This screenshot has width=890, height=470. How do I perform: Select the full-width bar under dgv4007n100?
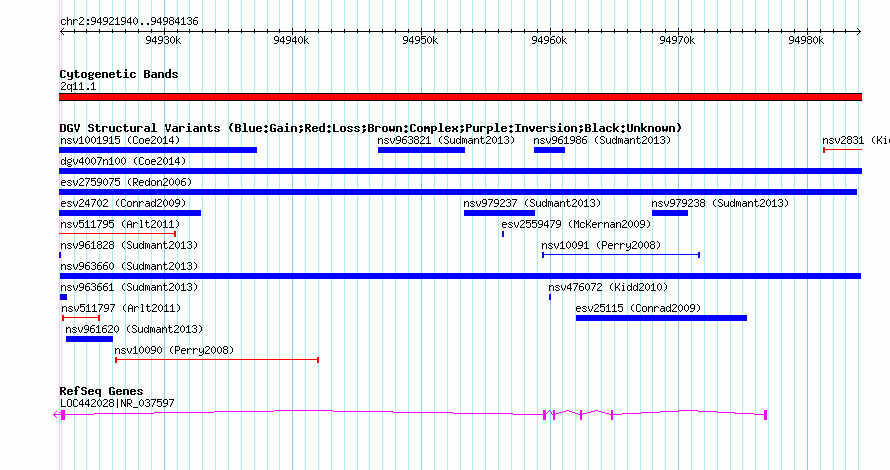[460, 171]
